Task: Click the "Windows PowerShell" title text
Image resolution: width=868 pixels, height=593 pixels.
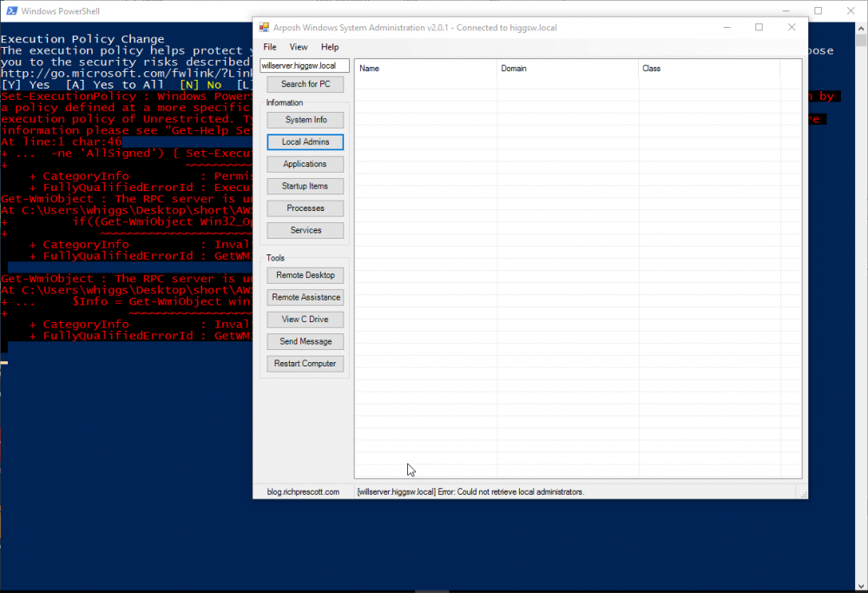Action: 61,11
